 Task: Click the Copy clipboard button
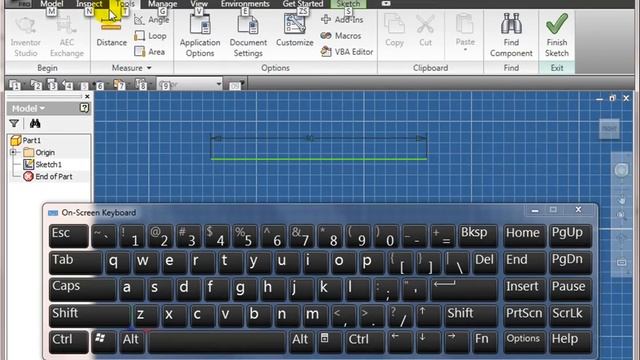[x=394, y=31]
